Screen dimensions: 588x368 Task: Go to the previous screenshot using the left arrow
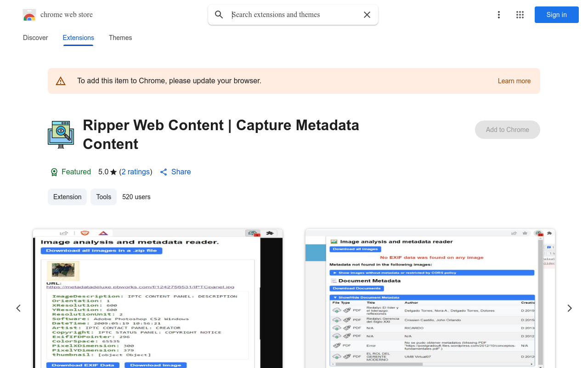18,308
